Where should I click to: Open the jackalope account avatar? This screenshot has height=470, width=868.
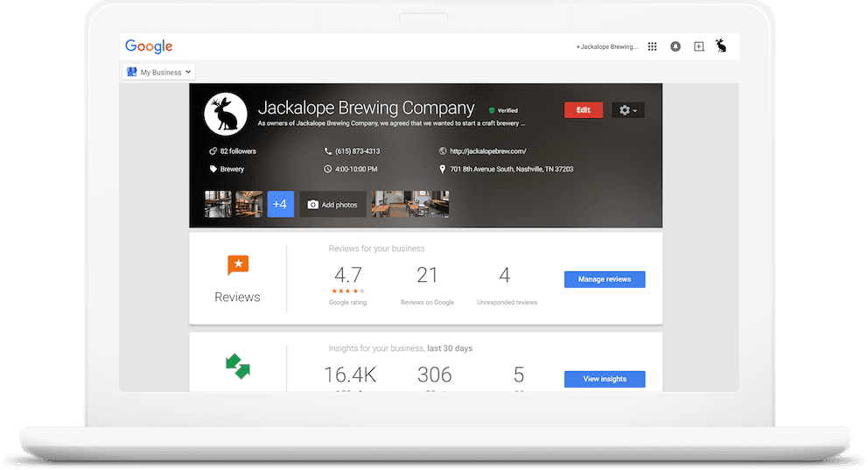click(721, 46)
